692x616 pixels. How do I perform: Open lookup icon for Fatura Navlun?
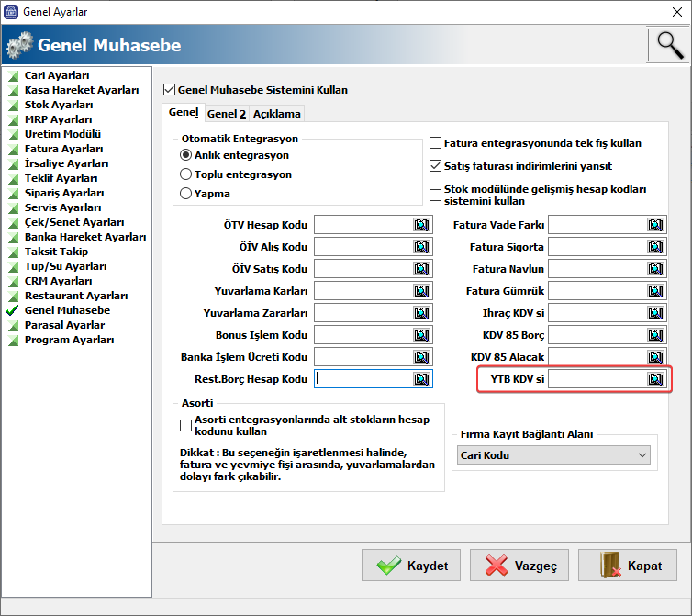click(x=655, y=269)
